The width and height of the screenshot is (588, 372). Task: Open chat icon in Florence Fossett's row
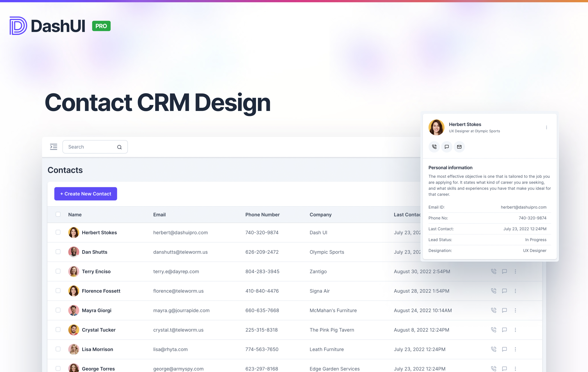point(504,291)
